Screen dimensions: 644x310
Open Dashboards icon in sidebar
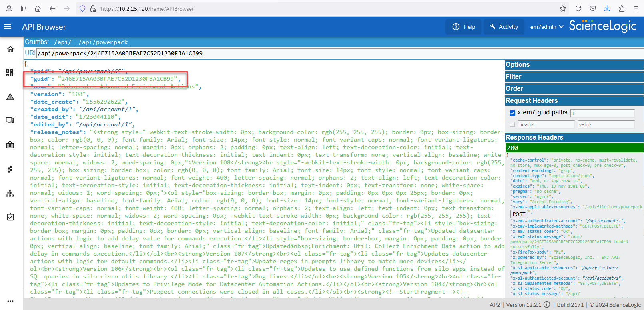pyautogui.click(x=10, y=73)
